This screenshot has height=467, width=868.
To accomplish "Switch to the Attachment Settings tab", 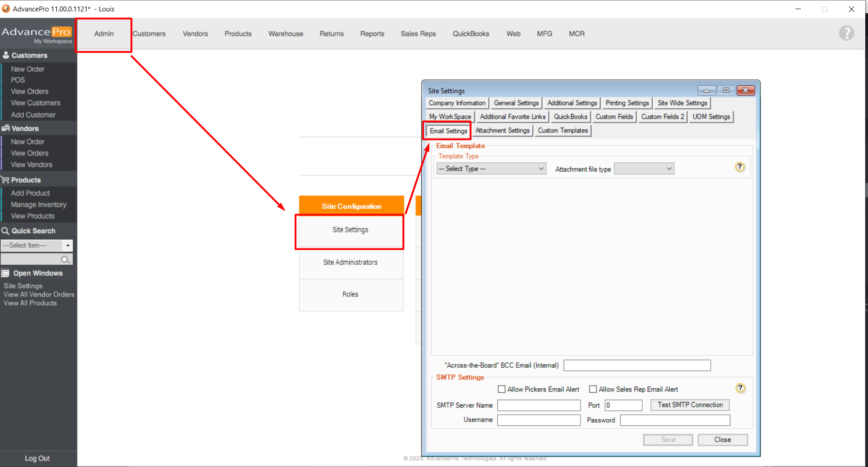I will [502, 130].
